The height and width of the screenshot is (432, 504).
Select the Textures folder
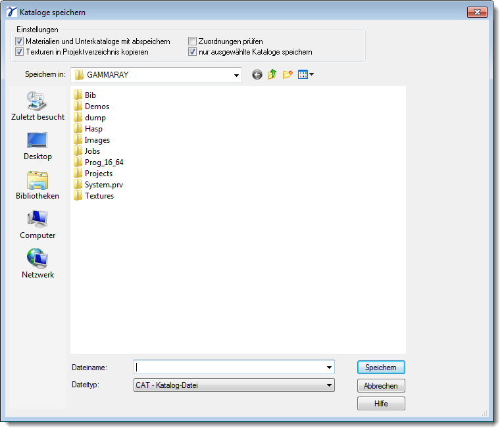(94, 195)
